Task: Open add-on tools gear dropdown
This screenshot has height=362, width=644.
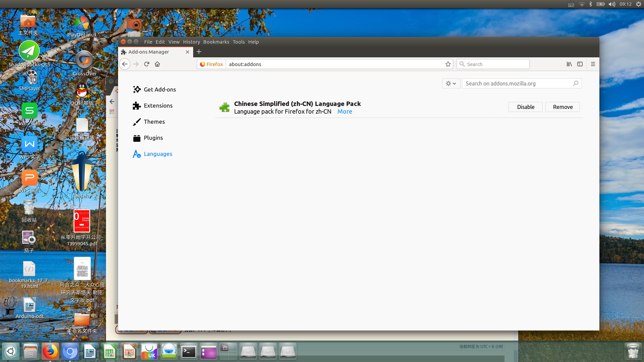Action: click(x=451, y=83)
